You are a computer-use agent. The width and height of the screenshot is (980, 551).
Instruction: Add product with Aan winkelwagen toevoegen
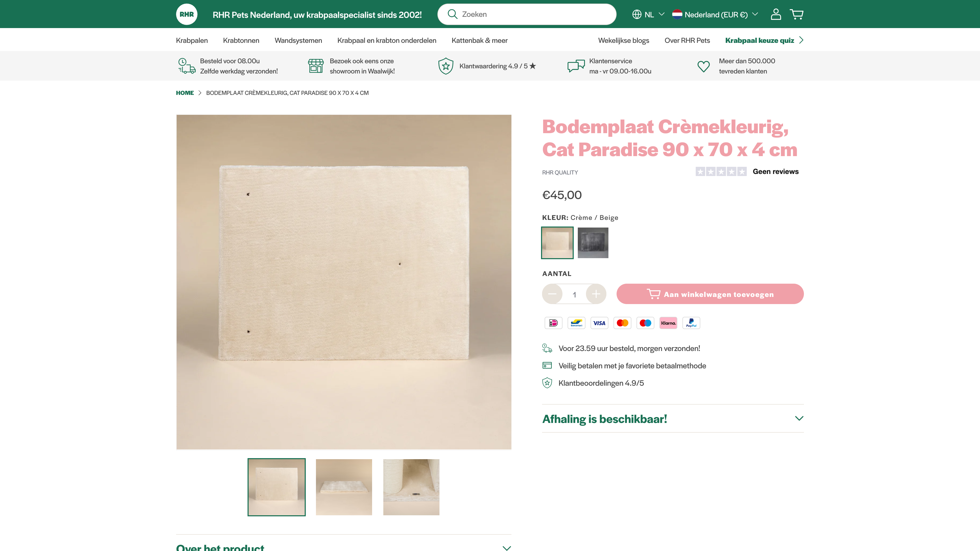(x=710, y=294)
